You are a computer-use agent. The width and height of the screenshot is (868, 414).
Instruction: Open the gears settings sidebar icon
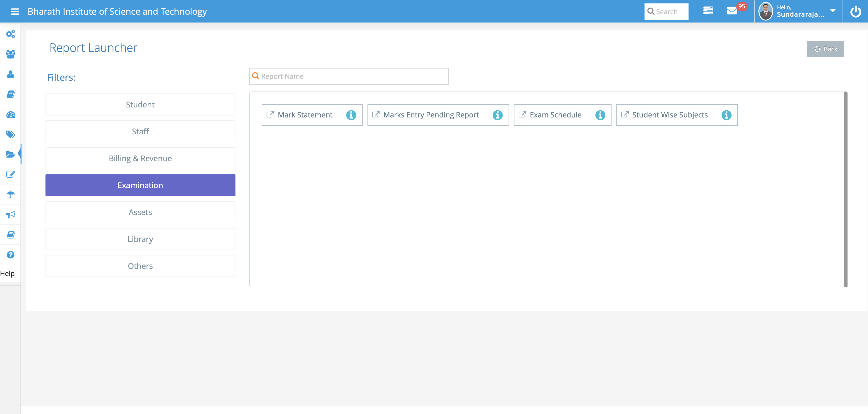11,34
